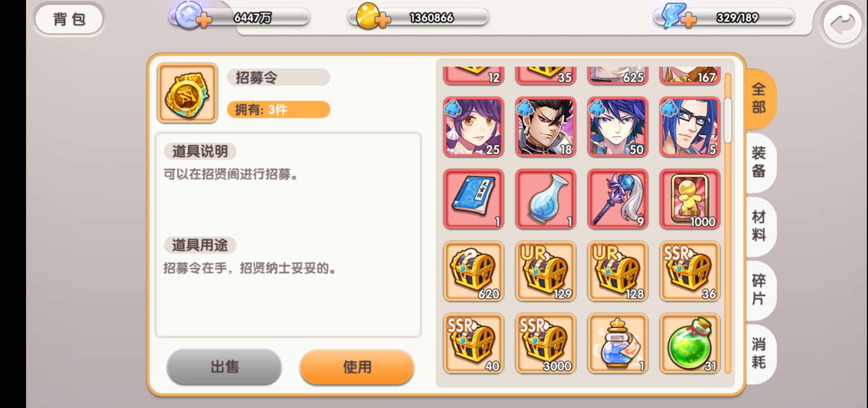Select the UR chest with 129
Viewport: 868px width, 408px height.
(x=545, y=271)
